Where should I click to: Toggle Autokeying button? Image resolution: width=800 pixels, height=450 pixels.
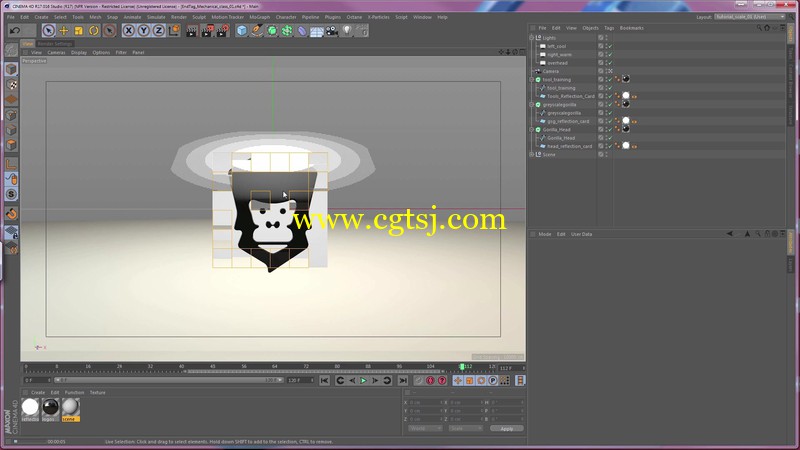click(x=430, y=381)
